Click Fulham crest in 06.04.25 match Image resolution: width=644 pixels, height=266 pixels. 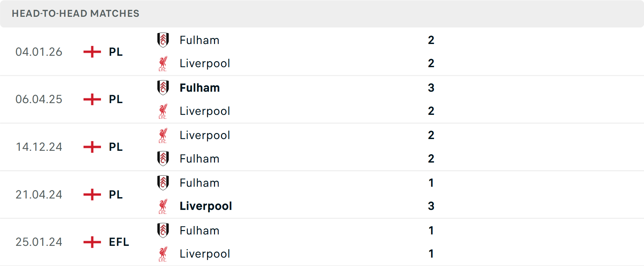tap(163, 88)
